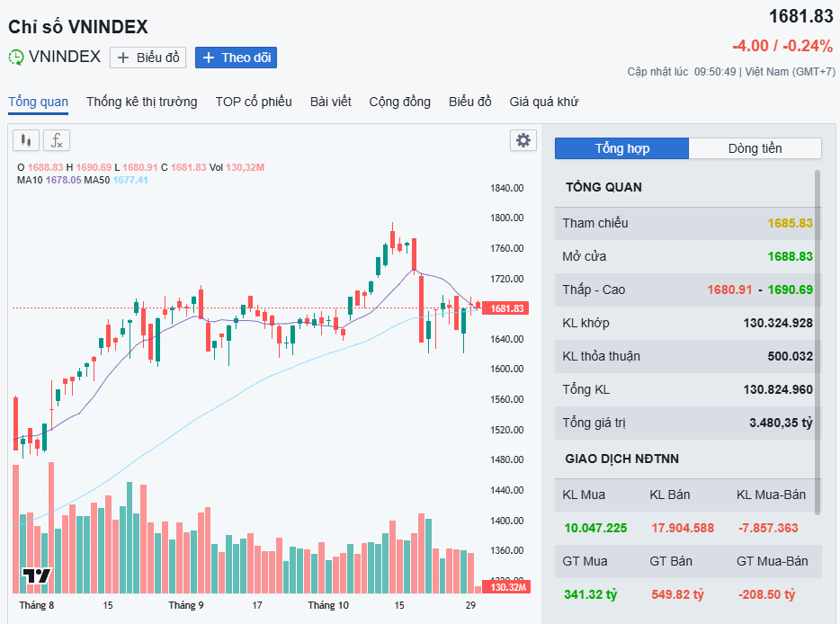View the Giá quá khứ tab
The image size is (840, 624).
543,102
